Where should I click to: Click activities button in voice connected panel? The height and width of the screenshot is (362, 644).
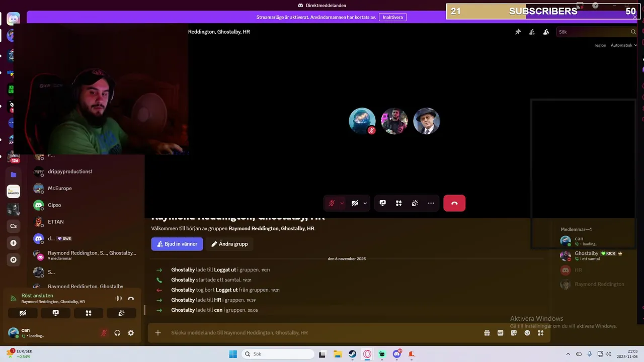click(89, 313)
